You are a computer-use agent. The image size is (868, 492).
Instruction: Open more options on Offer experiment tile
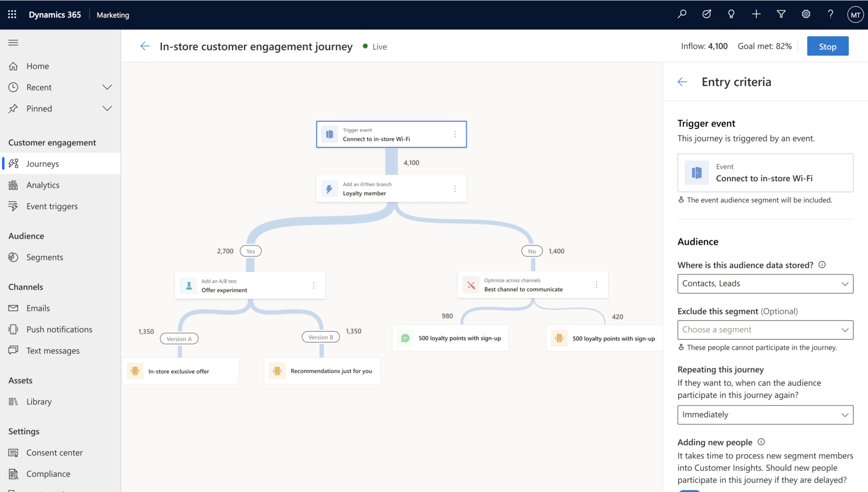click(x=314, y=285)
